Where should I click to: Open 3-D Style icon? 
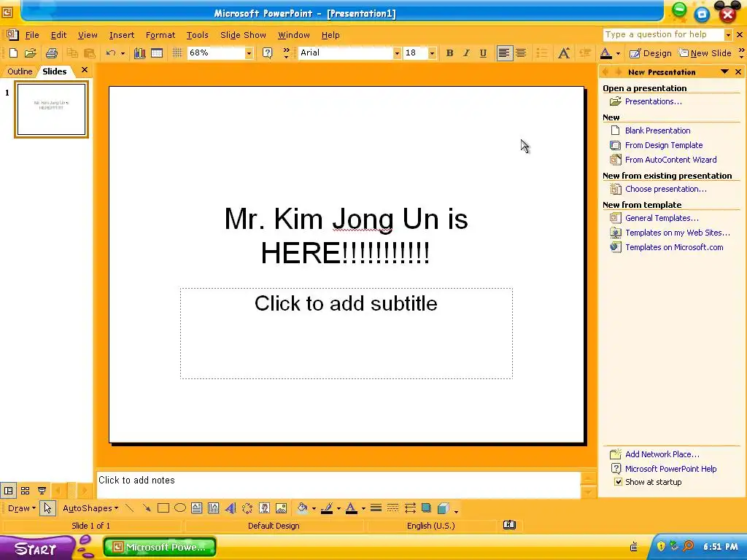click(x=443, y=508)
